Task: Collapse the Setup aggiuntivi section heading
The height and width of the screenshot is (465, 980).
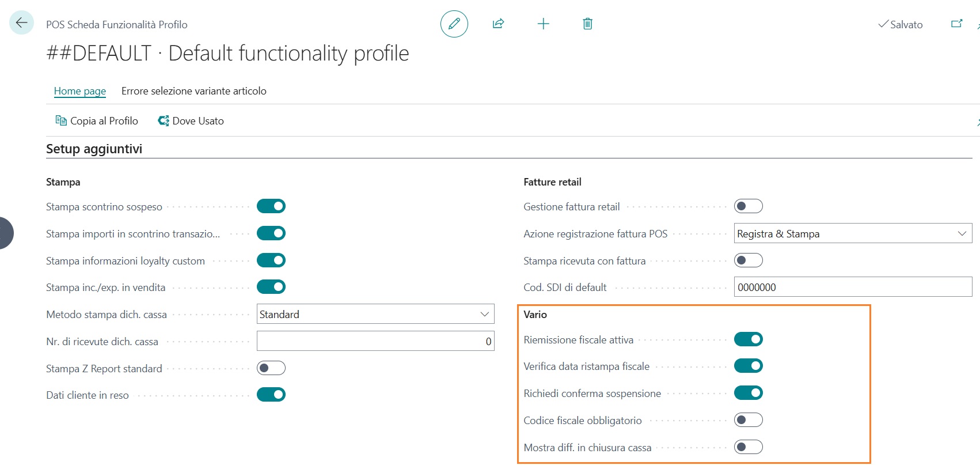Action: 94,149
